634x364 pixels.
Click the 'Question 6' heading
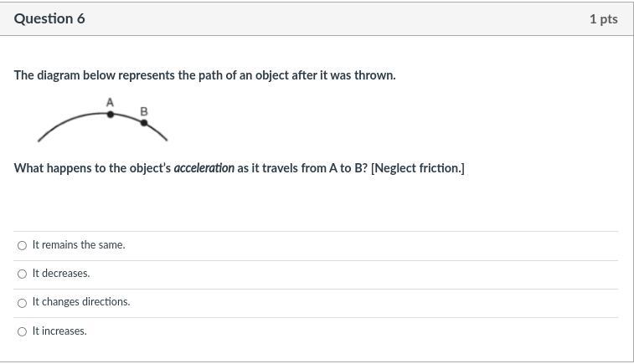[49, 18]
